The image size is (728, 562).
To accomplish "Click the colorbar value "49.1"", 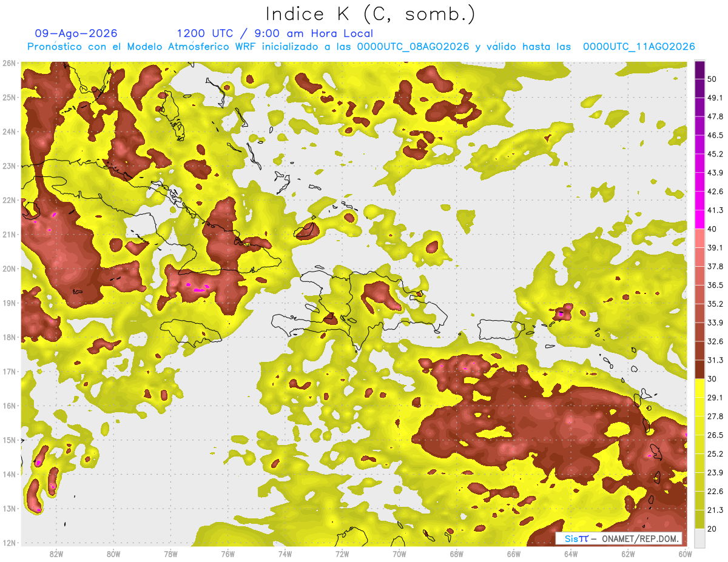I will [715, 97].
